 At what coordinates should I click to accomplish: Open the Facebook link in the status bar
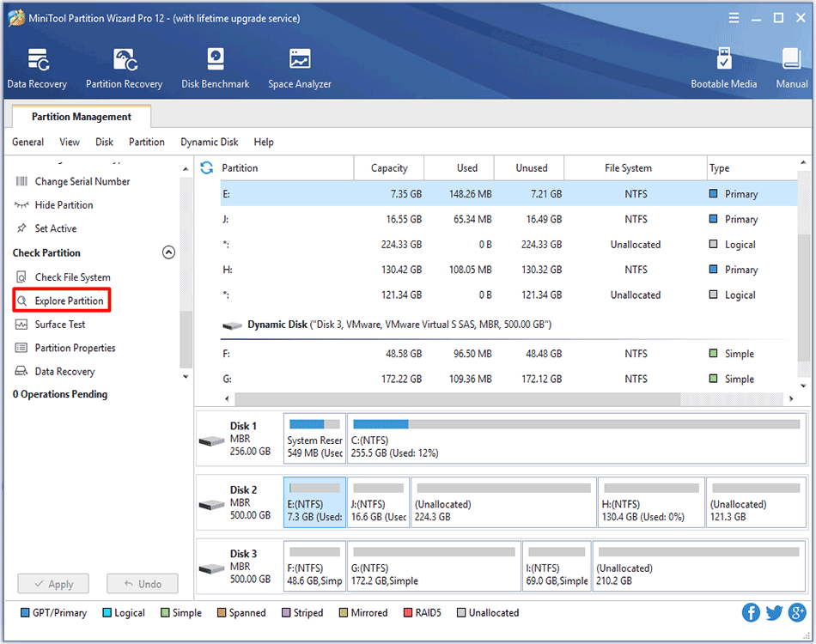pos(751,612)
